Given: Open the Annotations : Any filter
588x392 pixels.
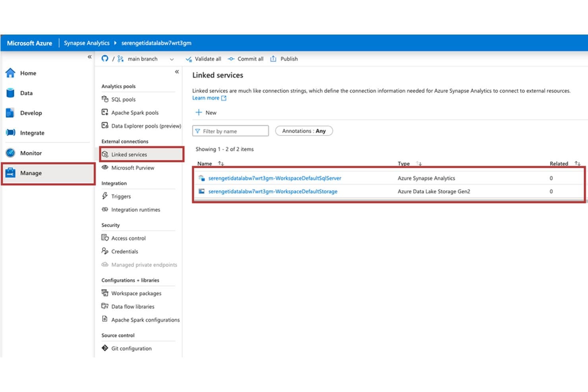Looking at the screenshot, I should [304, 131].
